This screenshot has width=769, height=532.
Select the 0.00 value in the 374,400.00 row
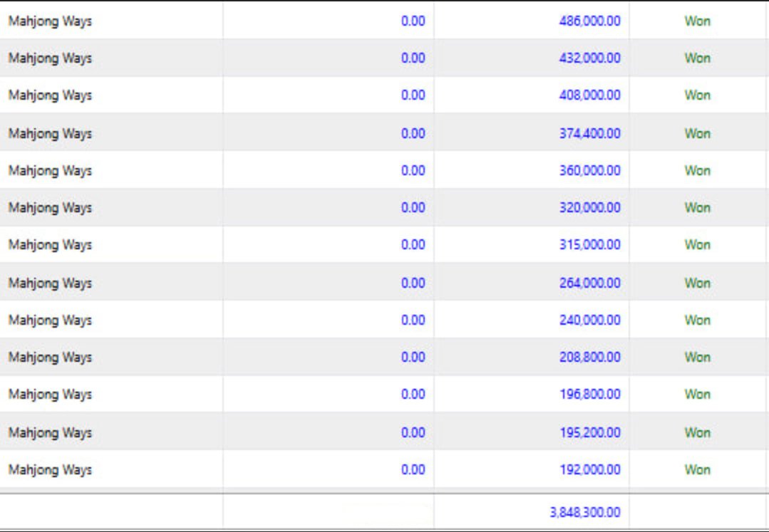[x=413, y=133]
